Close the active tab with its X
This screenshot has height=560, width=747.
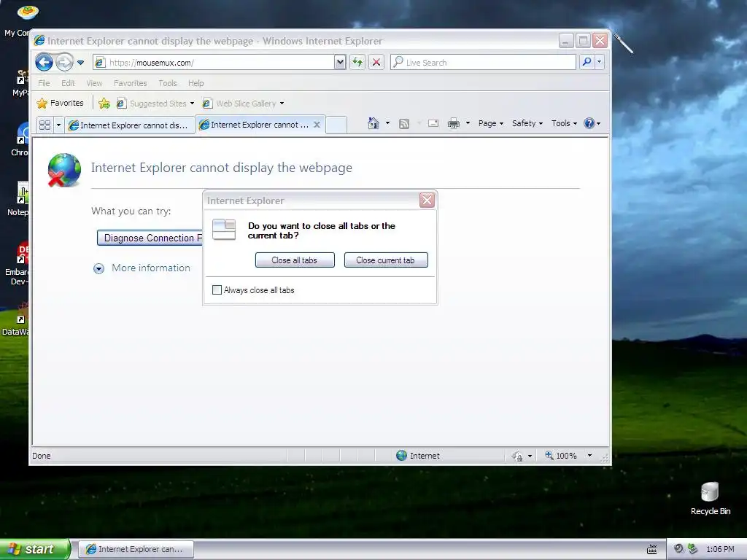(317, 125)
